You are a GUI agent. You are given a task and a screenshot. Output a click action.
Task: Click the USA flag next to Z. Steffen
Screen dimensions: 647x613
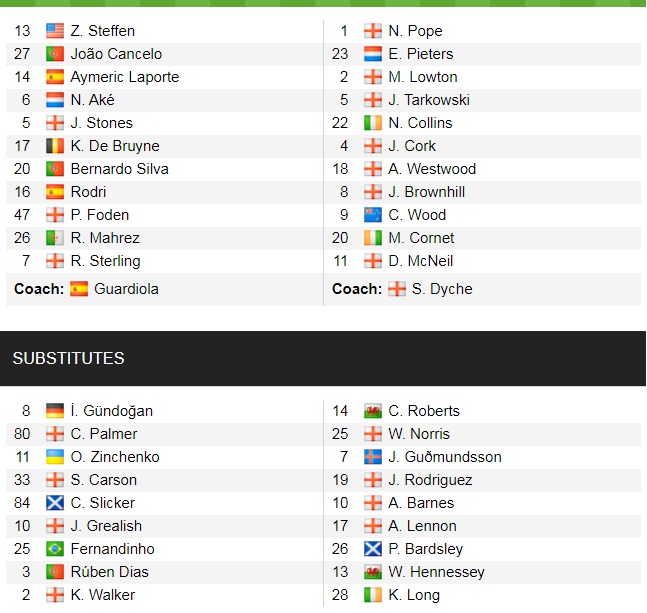pos(54,31)
